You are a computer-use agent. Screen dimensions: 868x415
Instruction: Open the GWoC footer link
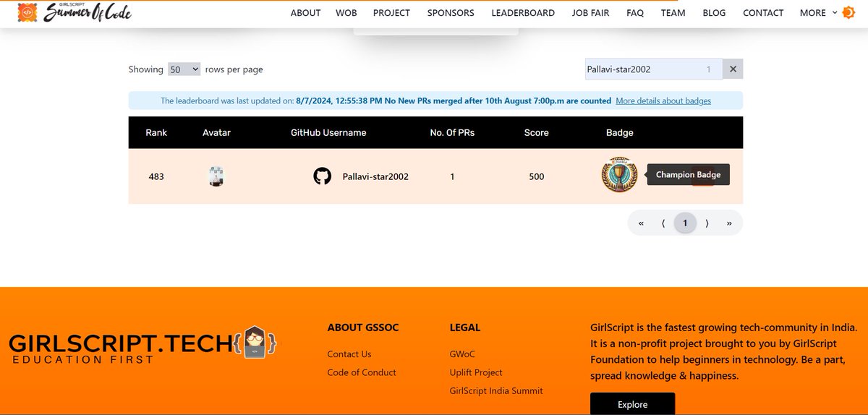click(463, 354)
